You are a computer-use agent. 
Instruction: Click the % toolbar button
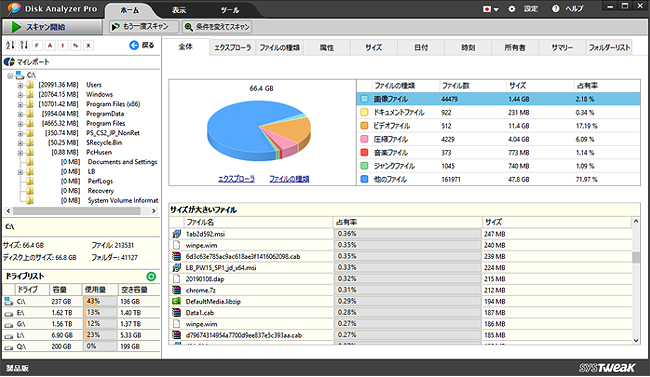[x=75, y=46]
